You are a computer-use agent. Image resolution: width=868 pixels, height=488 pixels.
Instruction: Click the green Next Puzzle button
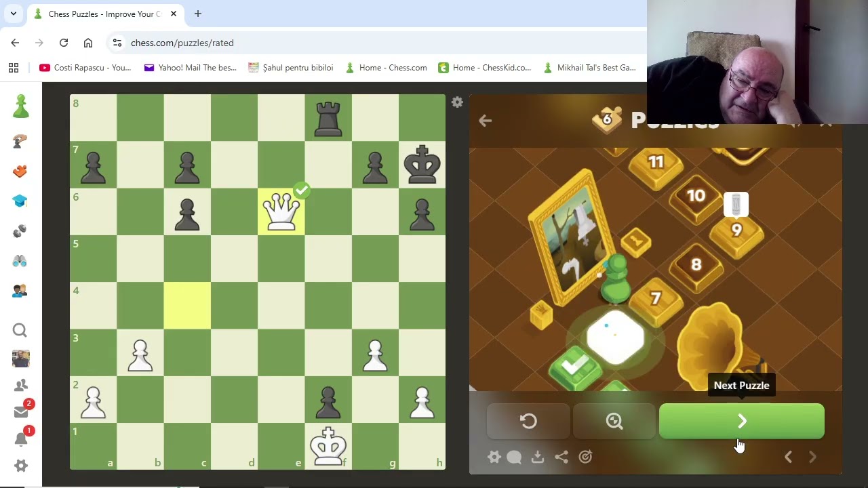[x=742, y=422]
